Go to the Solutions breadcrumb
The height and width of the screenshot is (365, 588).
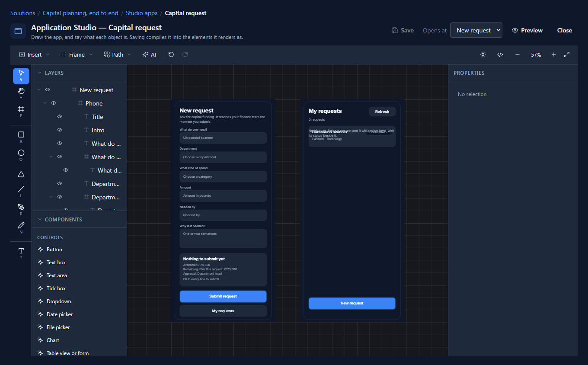click(22, 13)
